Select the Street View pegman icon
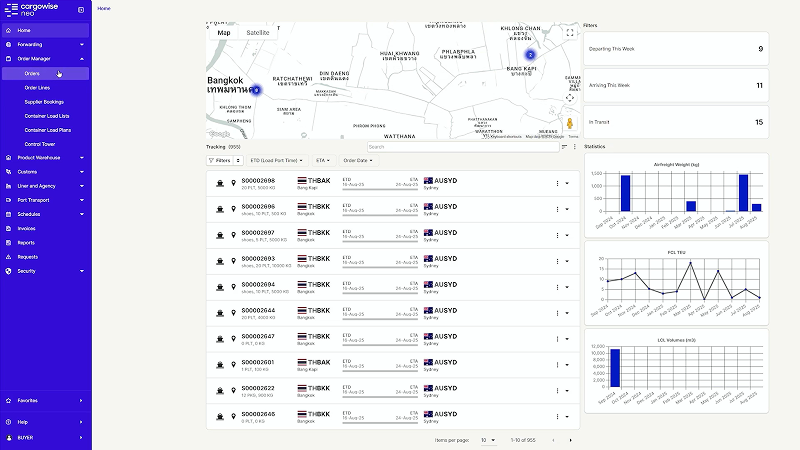 [x=570, y=123]
